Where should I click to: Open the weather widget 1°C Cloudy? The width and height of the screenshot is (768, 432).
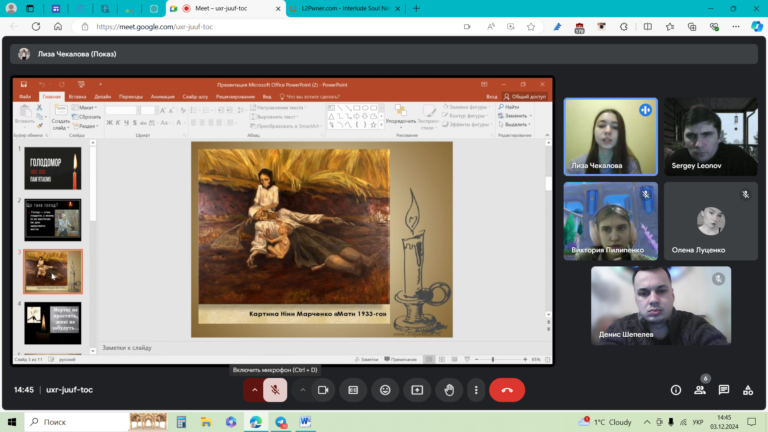coord(605,422)
